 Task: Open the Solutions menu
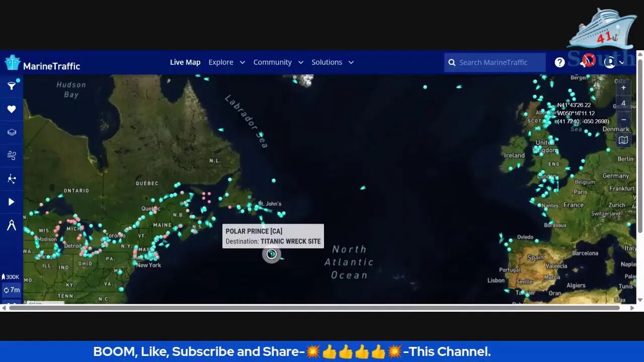327,62
